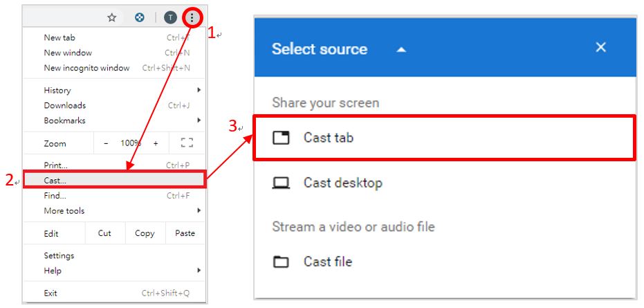Collapse the Select source dropdown arrow
The image size is (644, 308).
coord(401,50)
